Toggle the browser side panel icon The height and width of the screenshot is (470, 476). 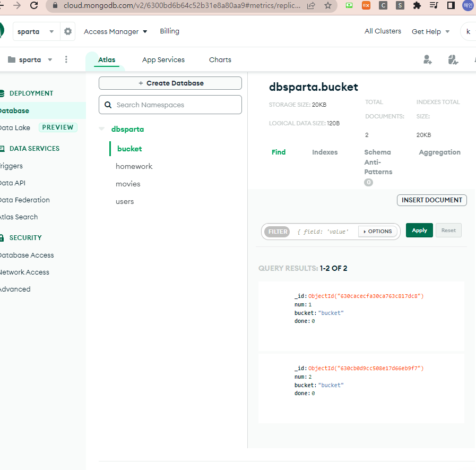click(x=451, y=5)
